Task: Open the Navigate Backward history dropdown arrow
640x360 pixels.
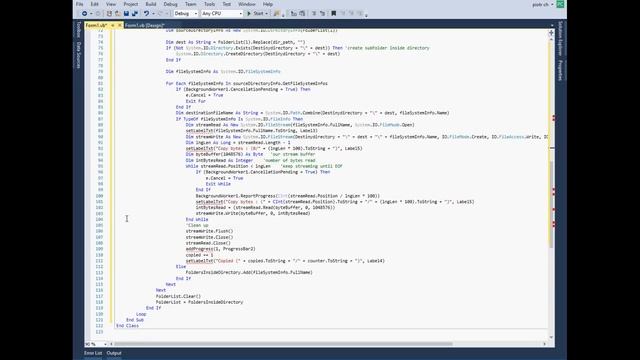Action: coord(91,13)
